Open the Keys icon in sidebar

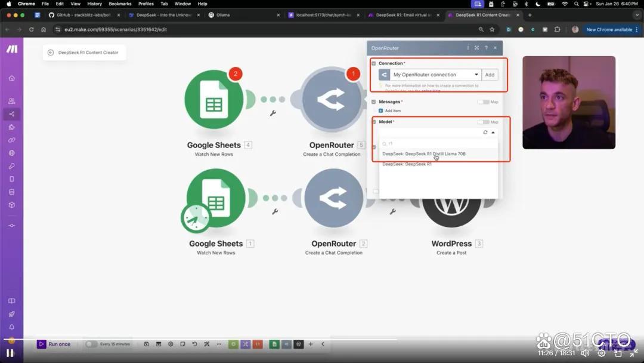(x=12, y=166)
